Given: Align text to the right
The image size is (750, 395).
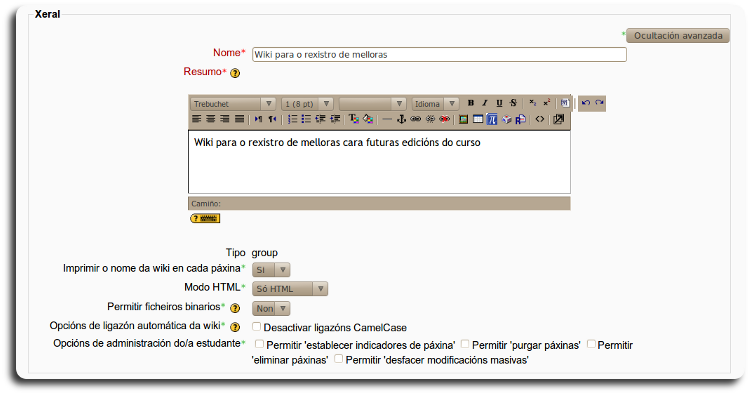Looking at the screenshot, I should click(225, 119).
